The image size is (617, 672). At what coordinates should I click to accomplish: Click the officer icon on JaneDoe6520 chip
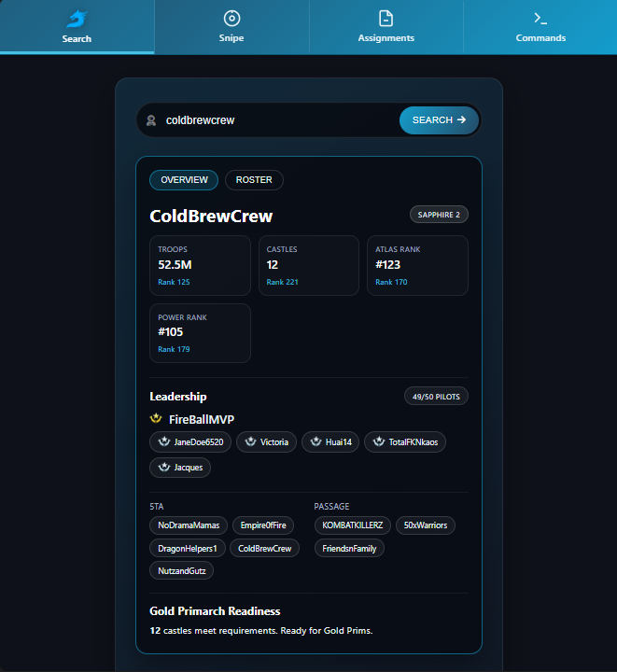tap(163, 441)
